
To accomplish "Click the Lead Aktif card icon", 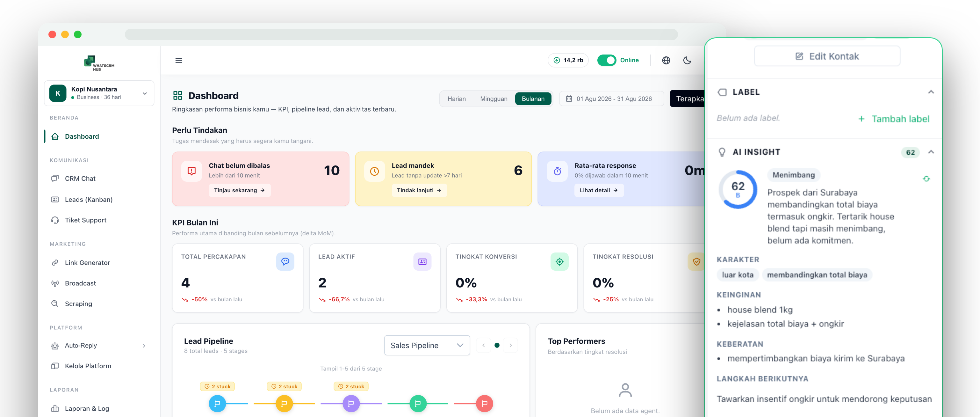I will pos(422,261).
